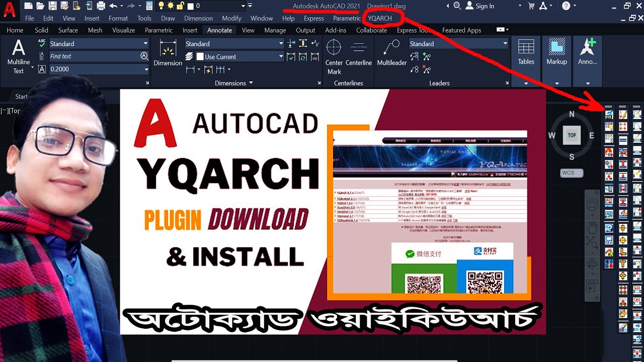Select the Center Mark tool
This screenshot has height=362, width=644.
pos(334,58)
